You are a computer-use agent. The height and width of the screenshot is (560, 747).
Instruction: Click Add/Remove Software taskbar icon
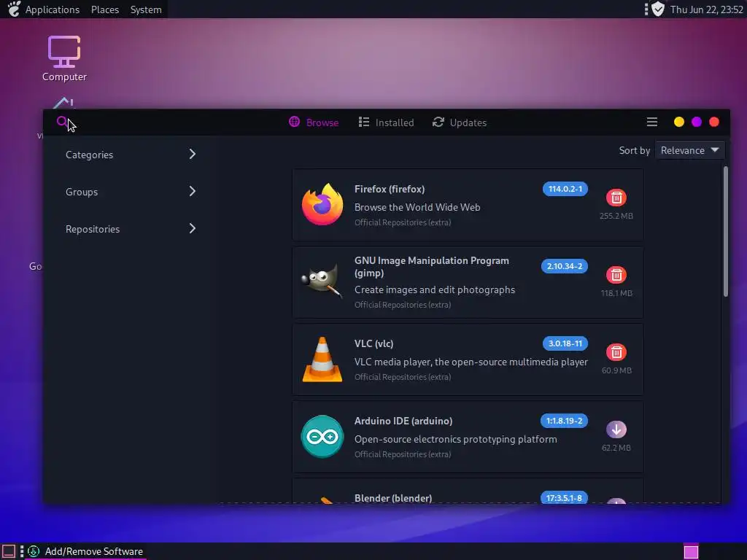pyautogui.click(x=34, y=551)
